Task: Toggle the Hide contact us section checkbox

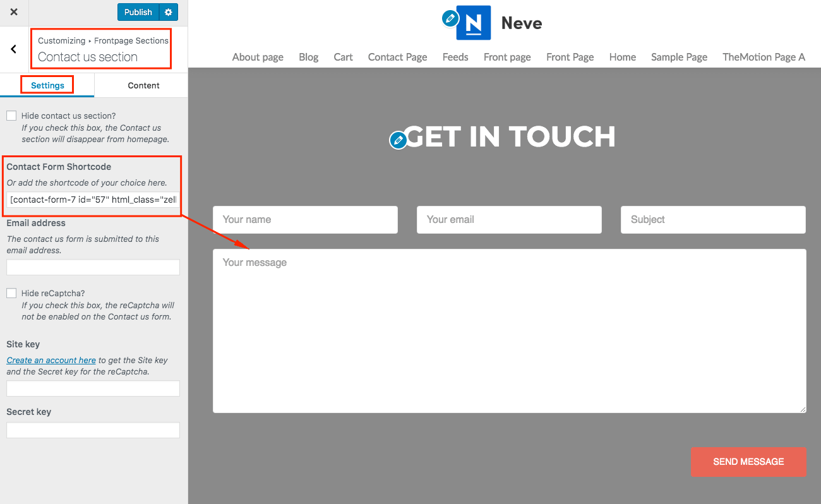Action: coord(11,116)
